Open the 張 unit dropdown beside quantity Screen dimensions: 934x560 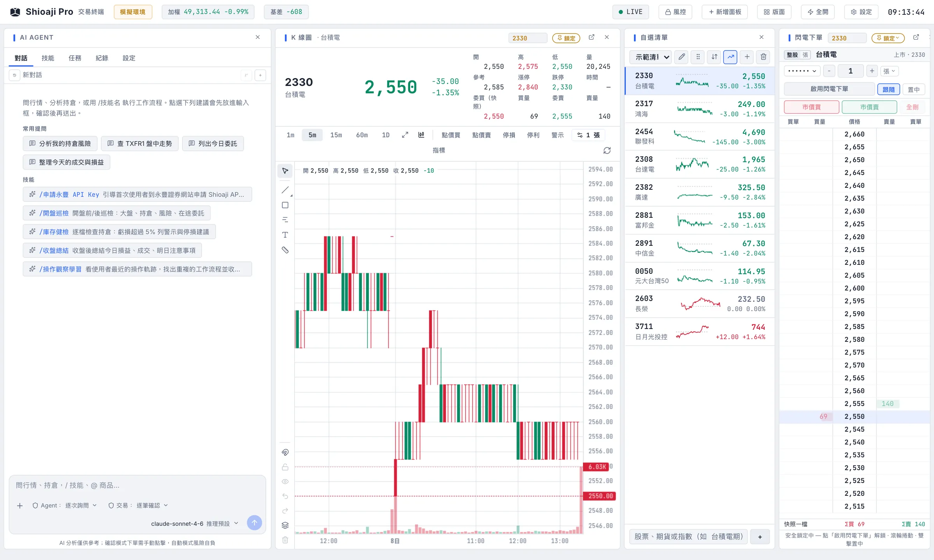889,71
